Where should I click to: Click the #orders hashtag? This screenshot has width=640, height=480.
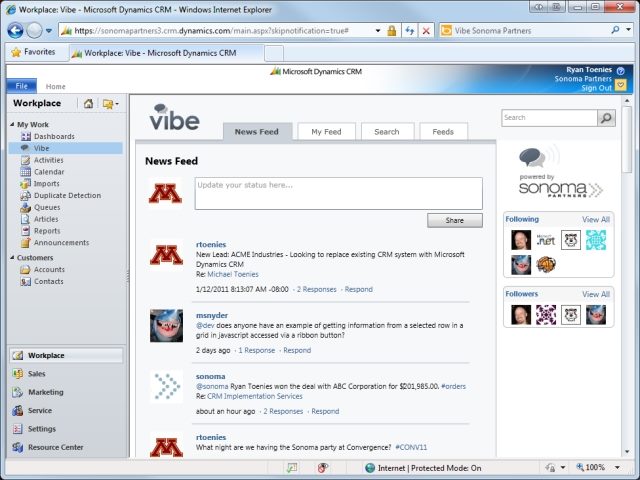[453, 386]
